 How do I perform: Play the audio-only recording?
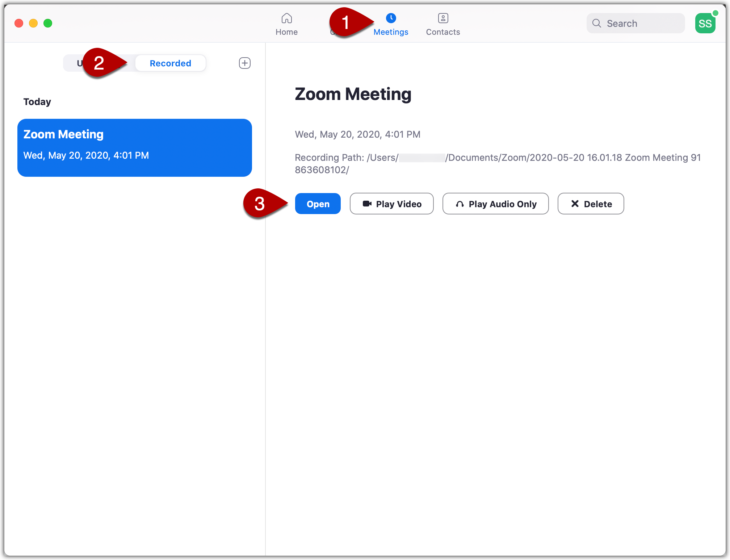coord(495,204)
